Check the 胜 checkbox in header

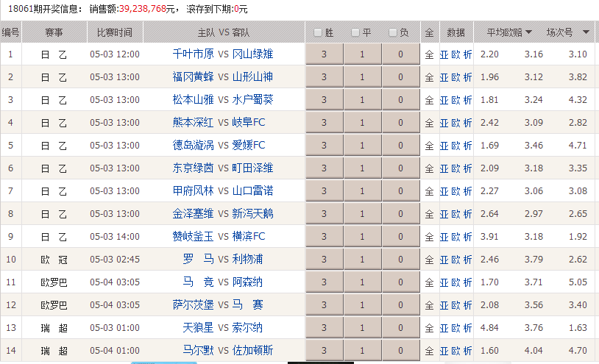[x=317, y=32]
